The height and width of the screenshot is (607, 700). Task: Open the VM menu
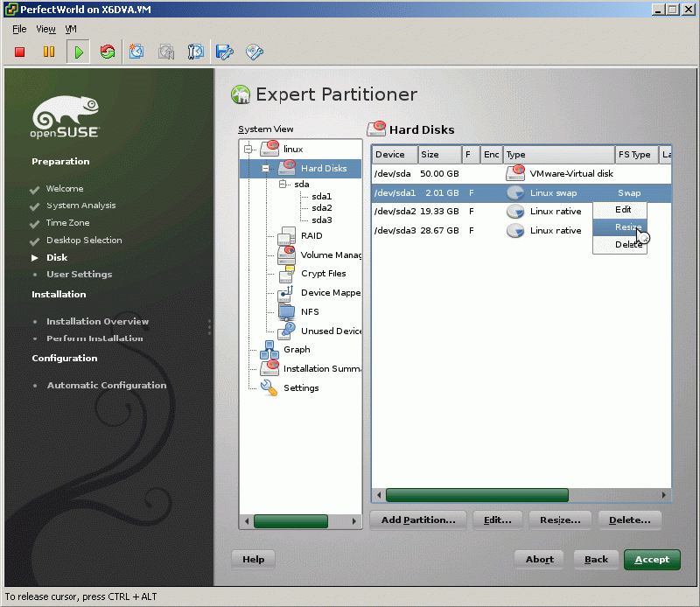click(71, 29)
